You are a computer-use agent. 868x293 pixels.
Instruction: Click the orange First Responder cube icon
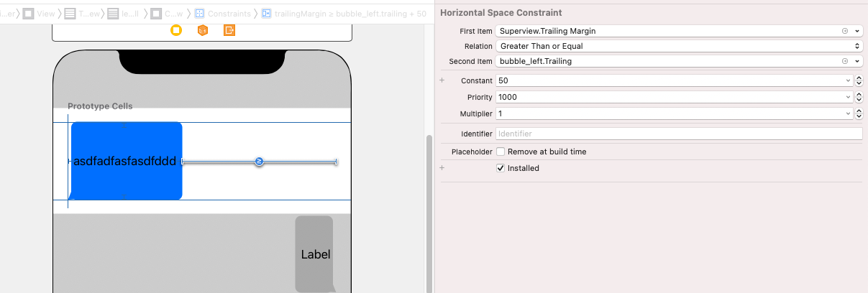pyautogui.click(x=203, y=30)
